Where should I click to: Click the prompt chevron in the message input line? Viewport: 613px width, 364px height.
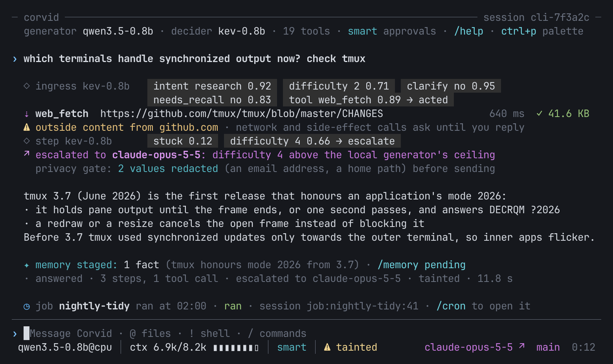15,334
